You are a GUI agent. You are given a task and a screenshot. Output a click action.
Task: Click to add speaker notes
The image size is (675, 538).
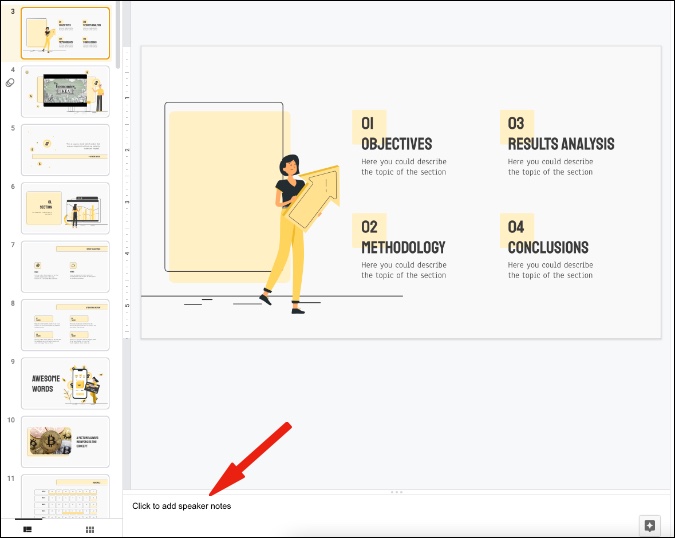coord(181,506)
